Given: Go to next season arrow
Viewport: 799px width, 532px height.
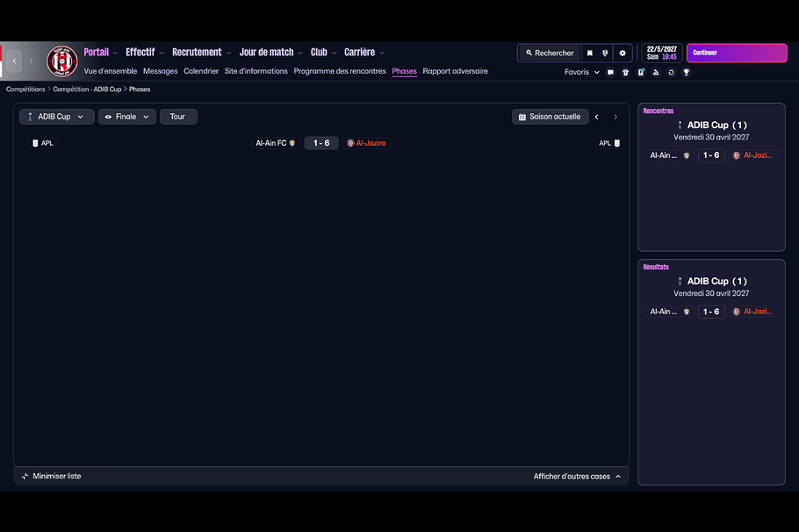Looking at the screenshot, I should point(615,117).
